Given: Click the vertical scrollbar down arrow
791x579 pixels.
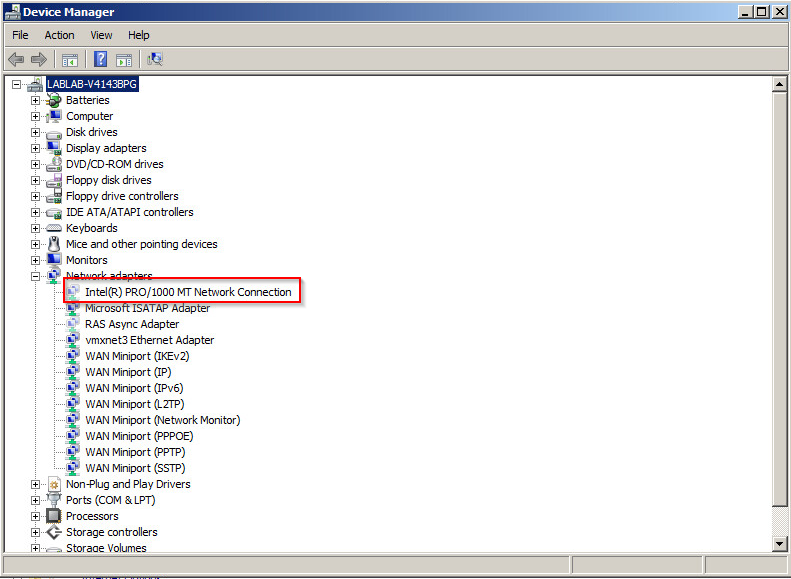Looking at the screenshot, I should point(780,543).
